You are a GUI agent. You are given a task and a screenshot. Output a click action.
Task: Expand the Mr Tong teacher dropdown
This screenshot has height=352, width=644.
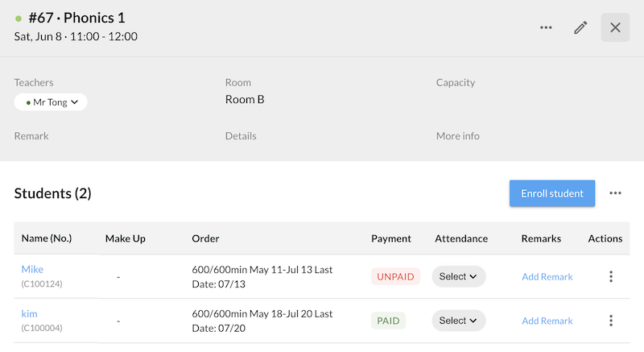click(x=51, y=102)
